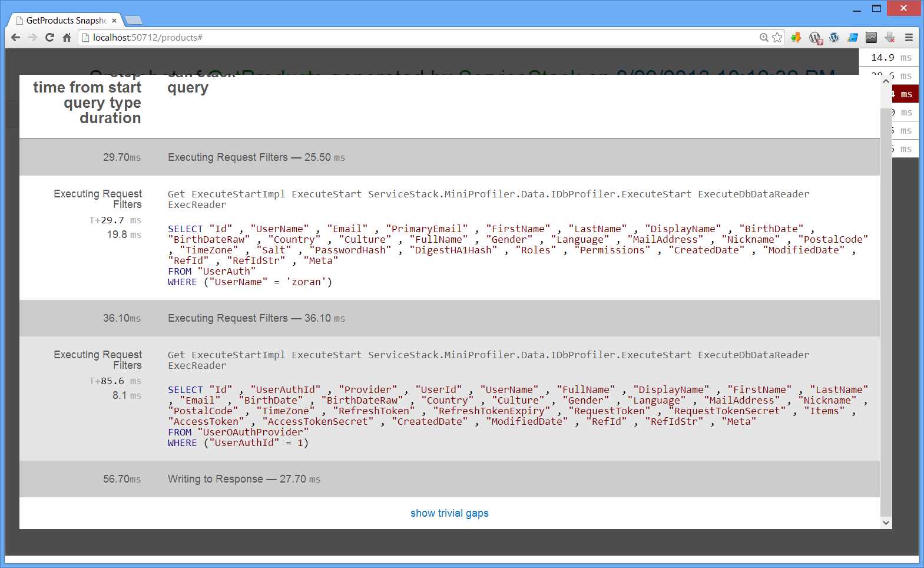Click the T+85.6 ms timing value
The height and width of the screenshot is (568, 924).
(115, 381)
